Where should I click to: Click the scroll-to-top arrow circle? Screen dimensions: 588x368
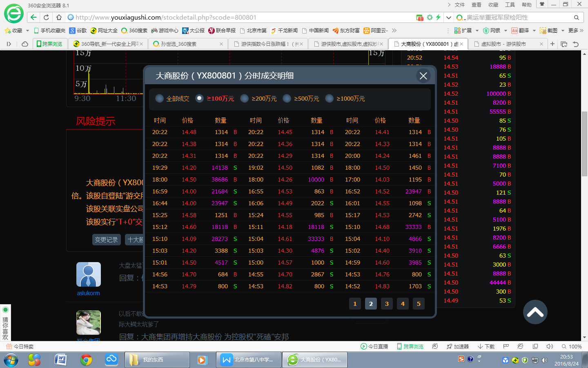click(x=535, y=312)
